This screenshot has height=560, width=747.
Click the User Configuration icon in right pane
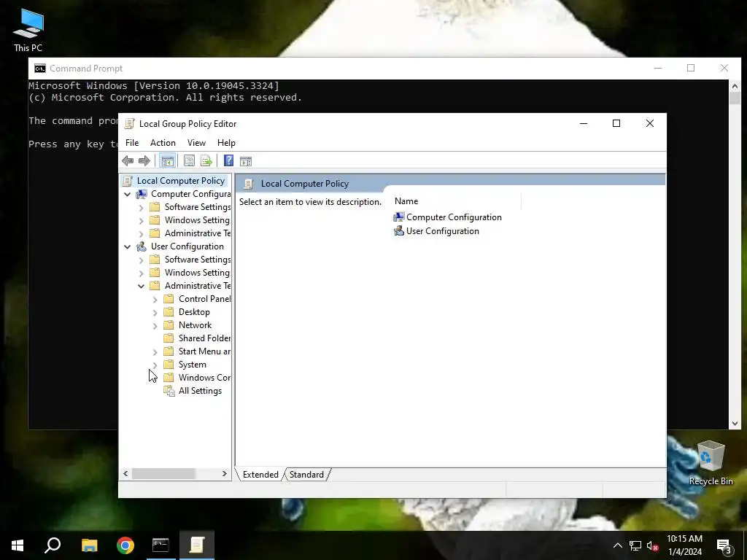[x=399, y=231]
